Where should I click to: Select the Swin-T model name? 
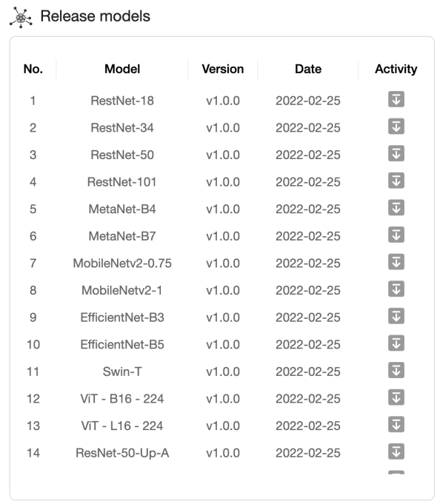point(122,372)
